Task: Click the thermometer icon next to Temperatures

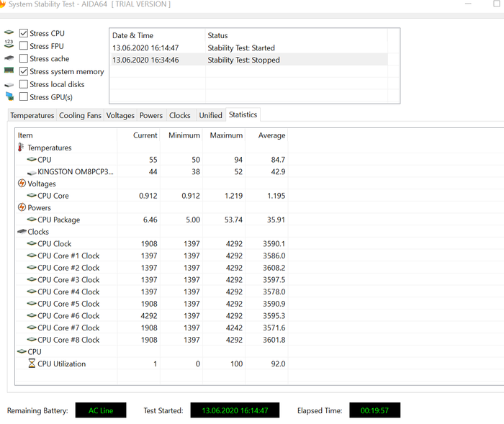Action: [21, 148]
